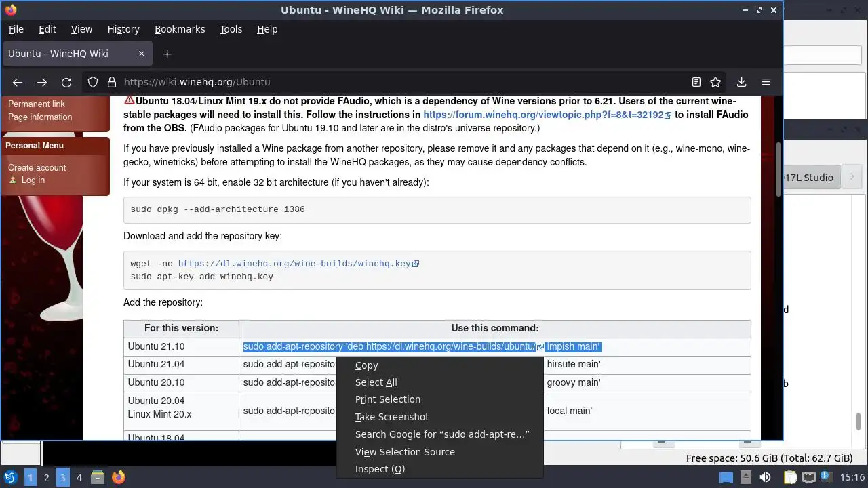Launch the file manager from the taskbar
The image size is (868, 488).
(98, 478)
